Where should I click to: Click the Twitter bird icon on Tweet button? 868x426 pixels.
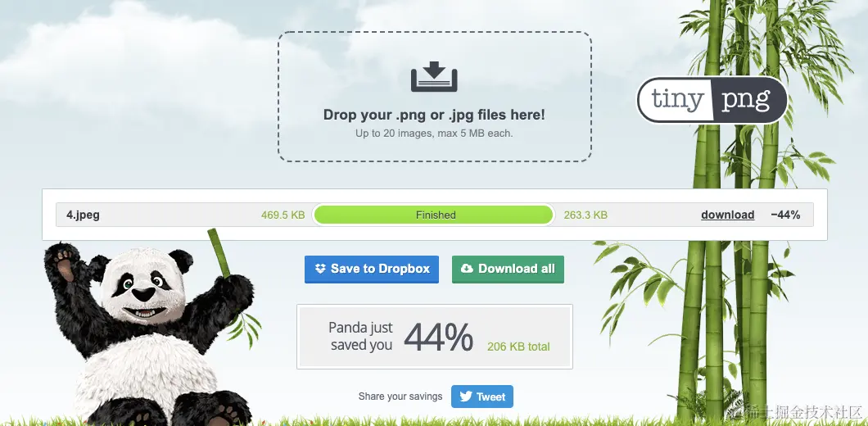click(466, 397)
